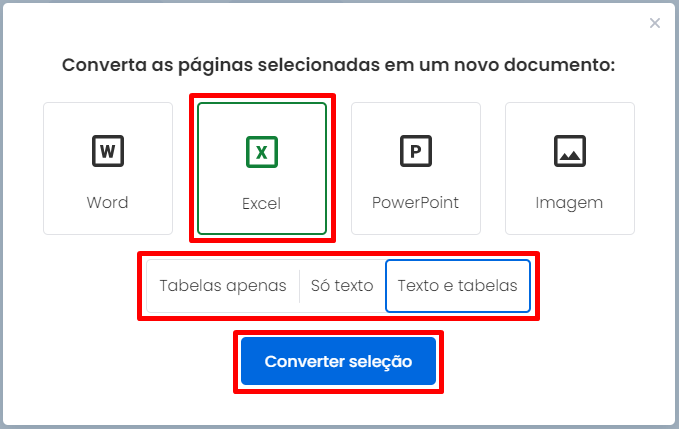
Task: Choose the Word format card
Action: pyautogui.click(x=108, y=168)
